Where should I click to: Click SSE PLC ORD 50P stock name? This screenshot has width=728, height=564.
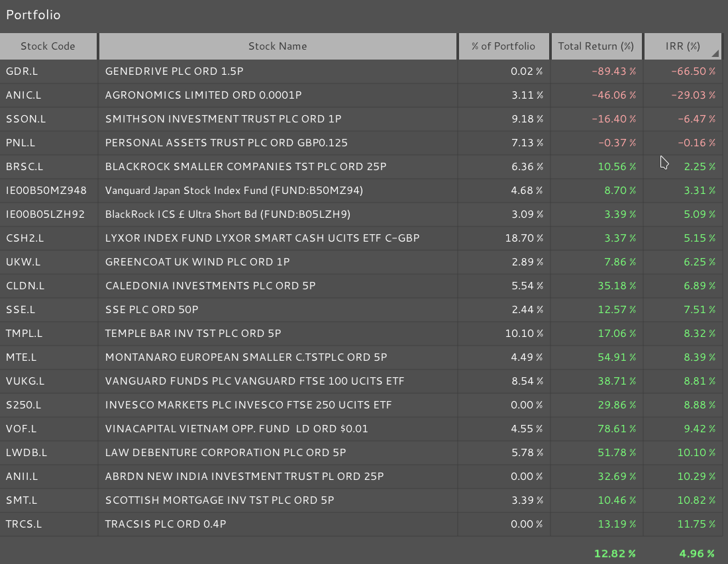pyautogui.click(x=152, y=310)
